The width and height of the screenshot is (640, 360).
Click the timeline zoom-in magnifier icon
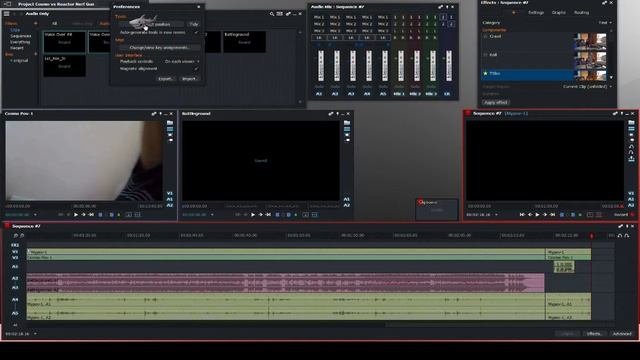pyautogui.click(x=22, y=236)
